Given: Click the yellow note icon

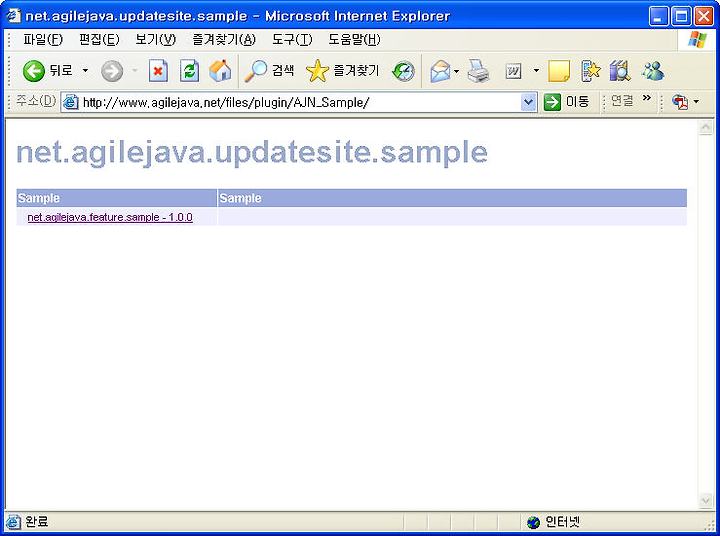Looking at the screenshot, I should click(559, 71).
